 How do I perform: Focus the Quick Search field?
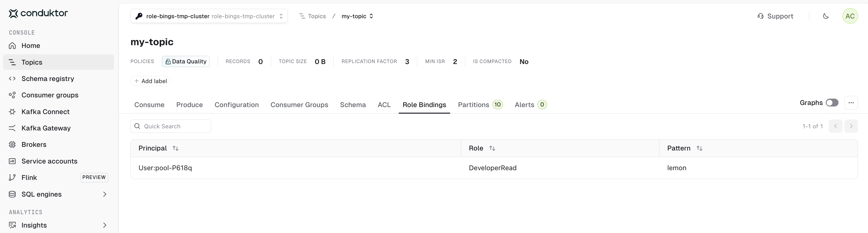(171, 127)
